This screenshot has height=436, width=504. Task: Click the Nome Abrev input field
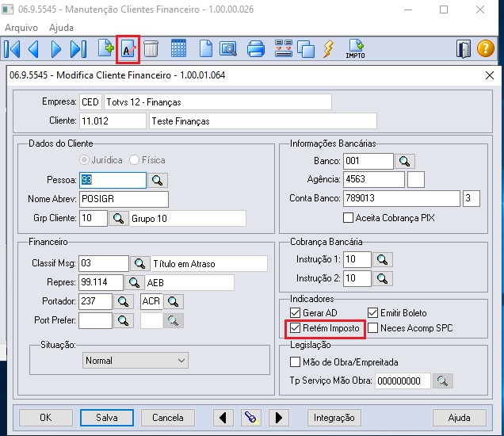pos(124,199)
